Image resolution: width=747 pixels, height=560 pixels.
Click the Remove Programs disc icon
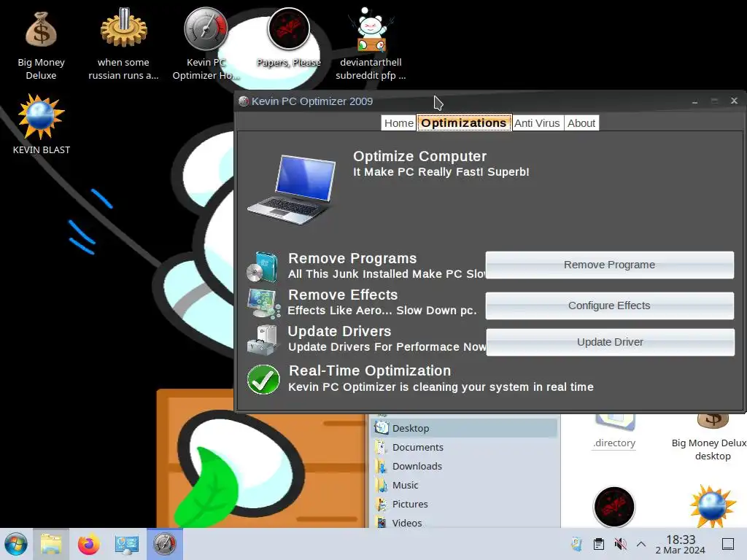click(x=263, y=267)
